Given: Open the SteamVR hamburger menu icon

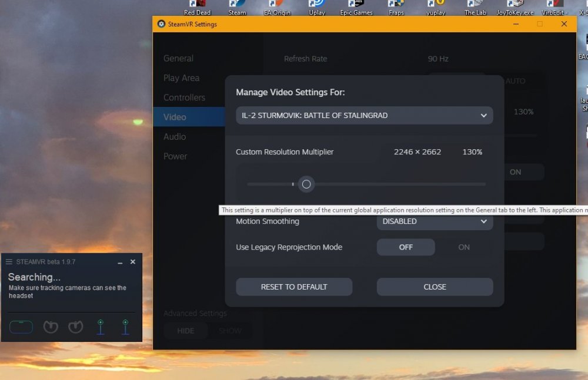Looking at the screenshot, I should 9,261.
